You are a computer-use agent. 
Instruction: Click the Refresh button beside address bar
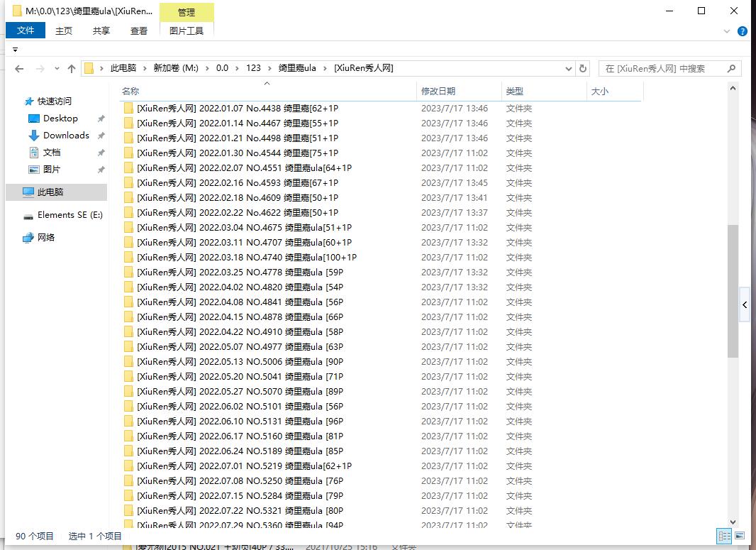pyautogui.click(x=583, y=69)
